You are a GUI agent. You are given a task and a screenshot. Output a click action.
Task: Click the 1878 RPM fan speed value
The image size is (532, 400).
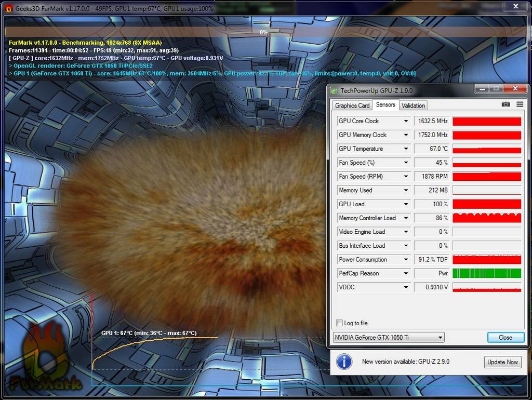pos(432,177)
